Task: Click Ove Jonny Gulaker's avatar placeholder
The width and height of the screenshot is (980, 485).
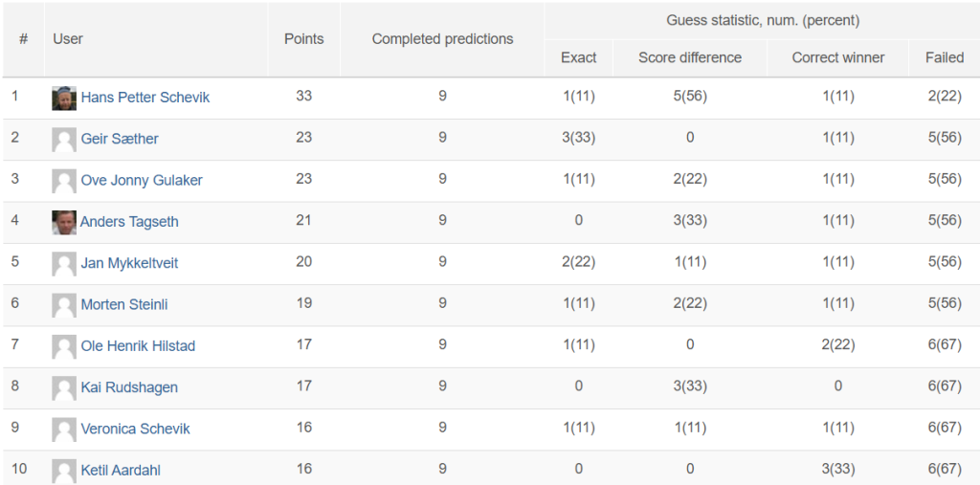Action: coord(64,181)
